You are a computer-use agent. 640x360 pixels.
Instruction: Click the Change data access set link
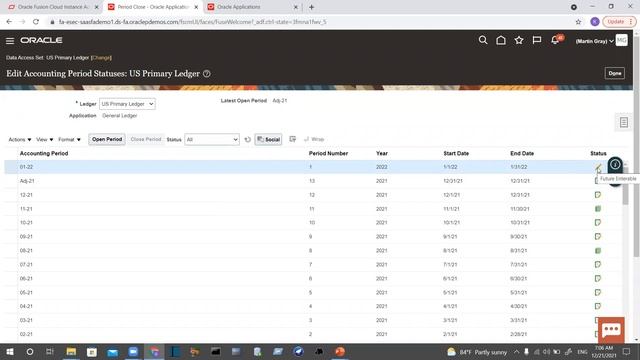[101, 58]
